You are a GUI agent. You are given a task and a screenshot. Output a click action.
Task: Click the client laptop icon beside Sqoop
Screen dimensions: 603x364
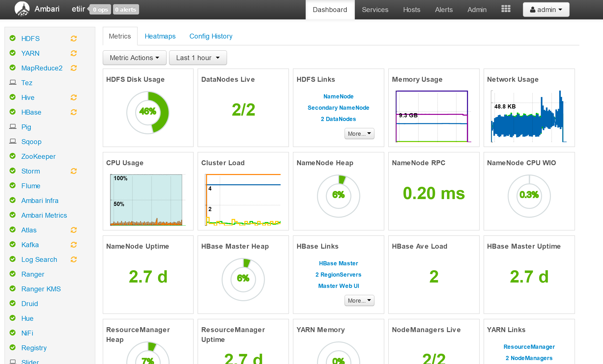tap(13, 141)
